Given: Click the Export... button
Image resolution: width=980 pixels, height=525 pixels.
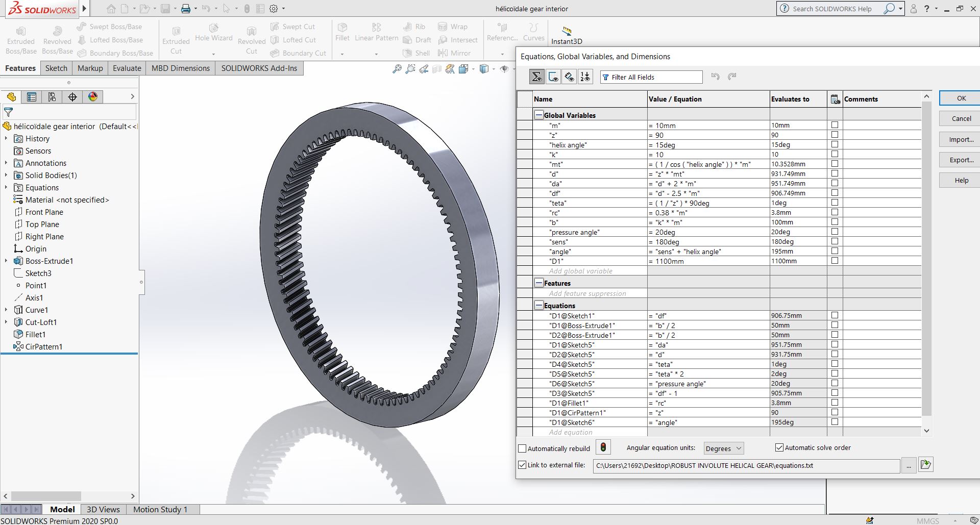Looking at the screenshot, I should click(x=961, y=160).
